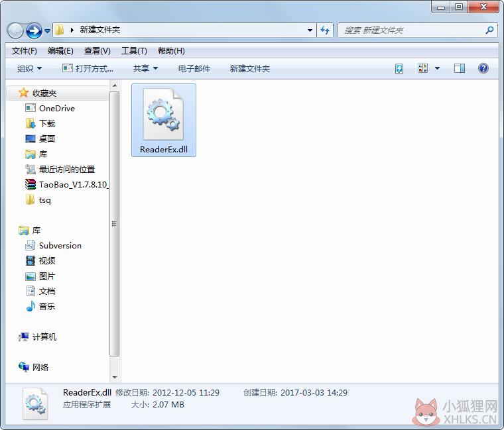Select the 库 library group heading
The image size is (504, 430).
click(x=36, y=231)
